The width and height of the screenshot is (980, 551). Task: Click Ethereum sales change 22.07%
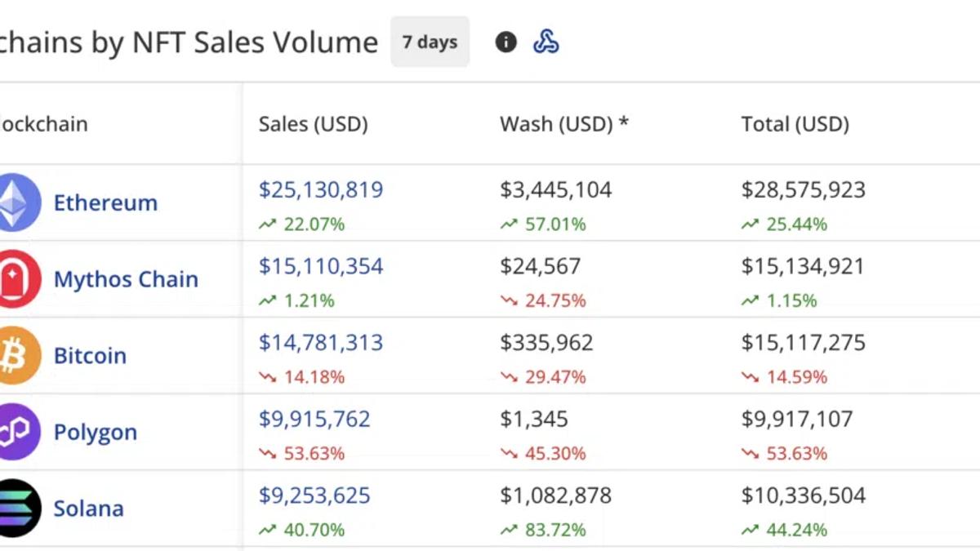point(302,224)
